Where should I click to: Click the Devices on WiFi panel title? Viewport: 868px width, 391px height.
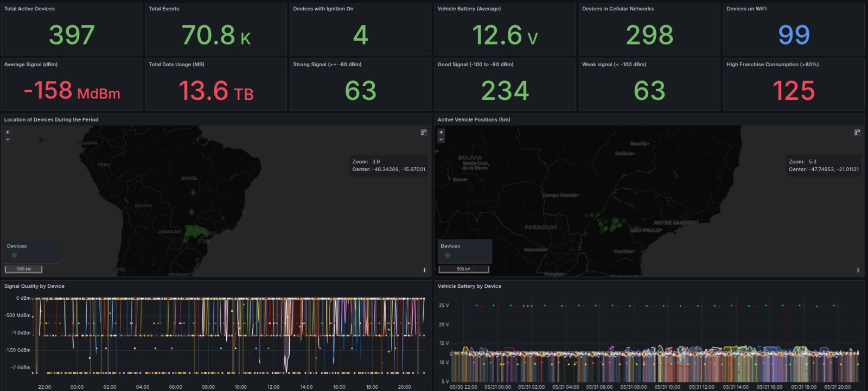[746, 9]
